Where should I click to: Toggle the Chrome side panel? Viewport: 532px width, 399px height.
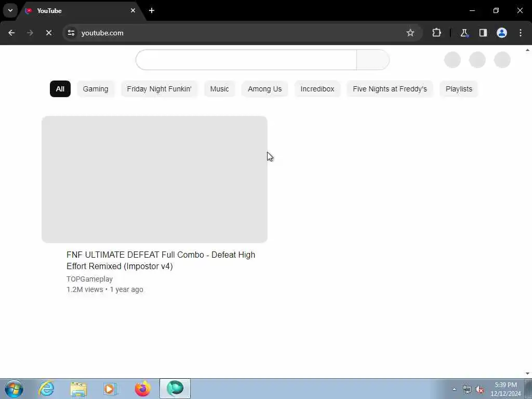click(x=483, y=33)
